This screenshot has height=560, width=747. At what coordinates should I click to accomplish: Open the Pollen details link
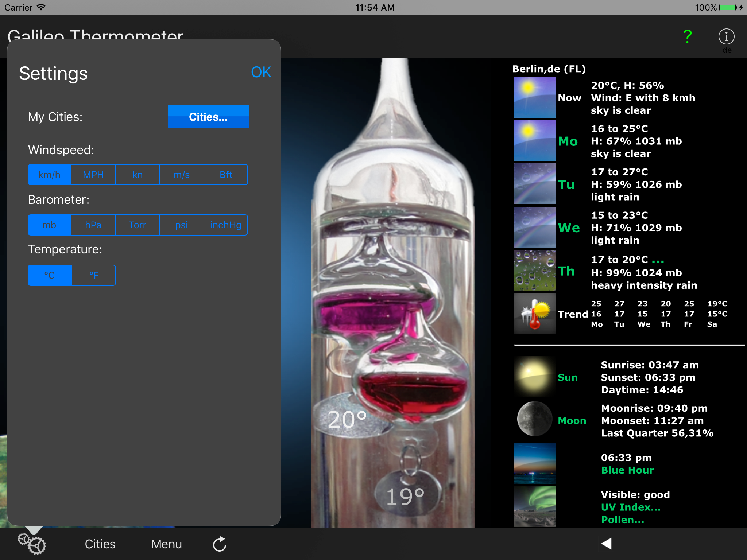pos(622,520)
